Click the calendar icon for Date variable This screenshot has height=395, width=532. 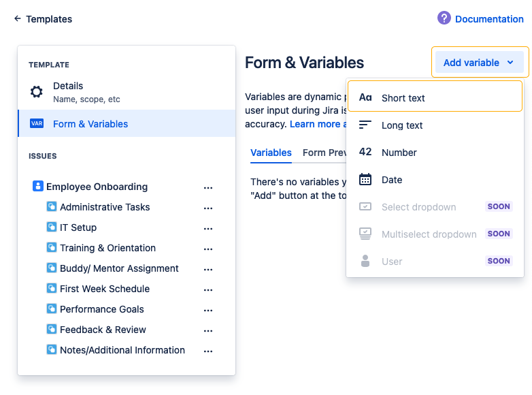click(x=365, y=180)
